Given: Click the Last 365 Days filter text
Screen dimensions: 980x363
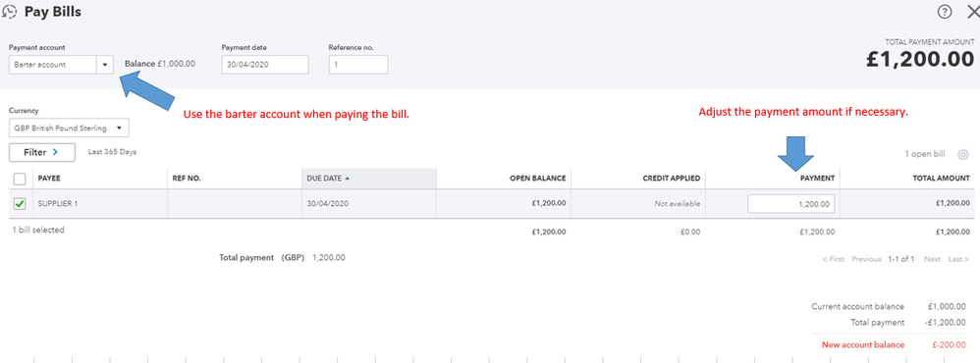Looking at the screenshot, I should [x=113, y=152].
